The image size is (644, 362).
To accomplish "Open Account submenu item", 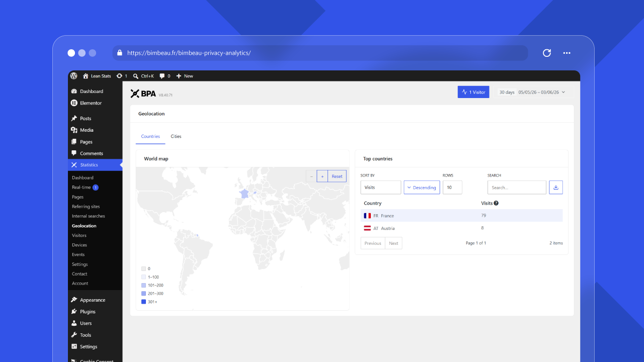I will 80,284.
